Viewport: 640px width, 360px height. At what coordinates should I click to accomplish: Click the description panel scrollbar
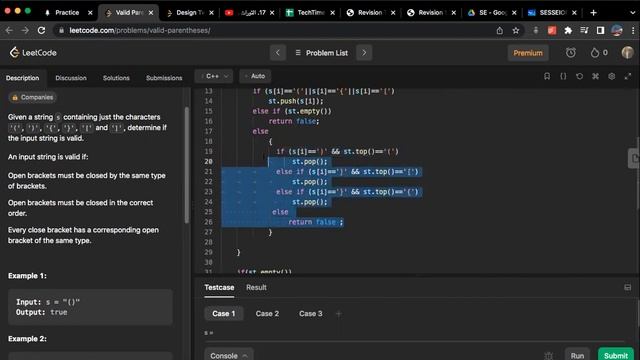(187, 165)
